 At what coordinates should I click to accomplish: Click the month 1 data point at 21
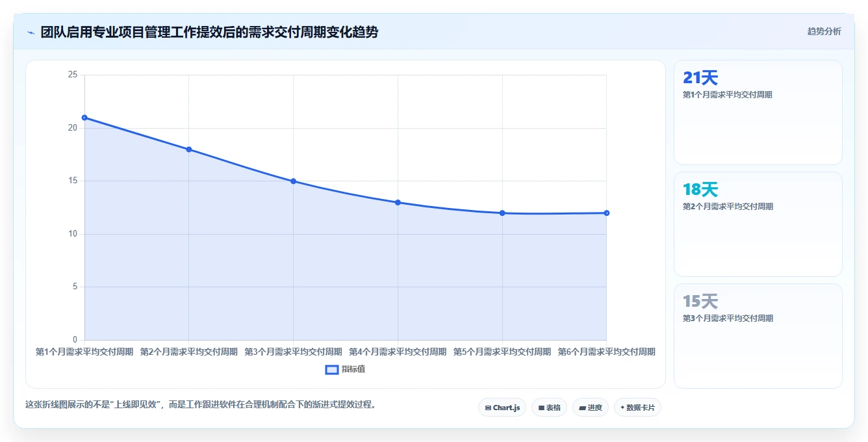click(84, 118)
